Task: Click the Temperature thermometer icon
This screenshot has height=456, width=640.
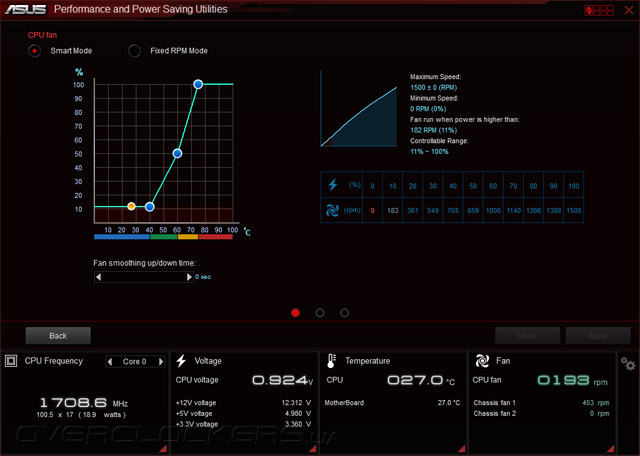Action: (331, 361)
